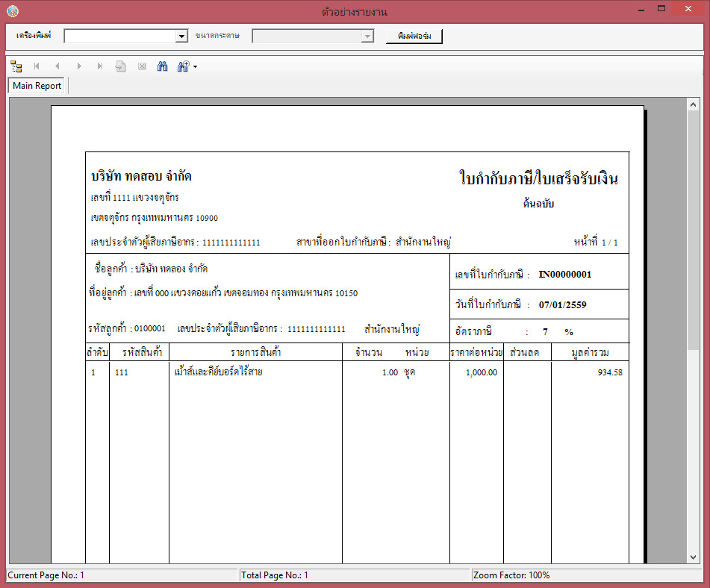Click the customer code 0100001
This screenshot has height=588, width=710.
coord(150,328)
